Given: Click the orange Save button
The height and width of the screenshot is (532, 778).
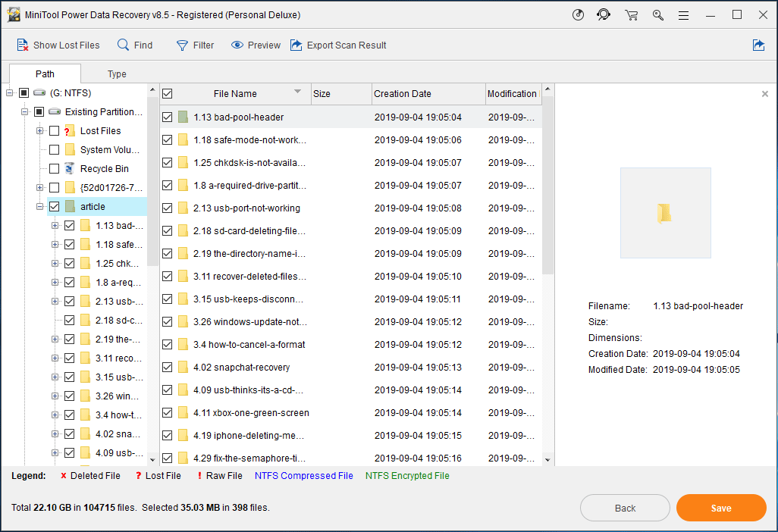Looking at the screenshot, I should tap(720, 508).
